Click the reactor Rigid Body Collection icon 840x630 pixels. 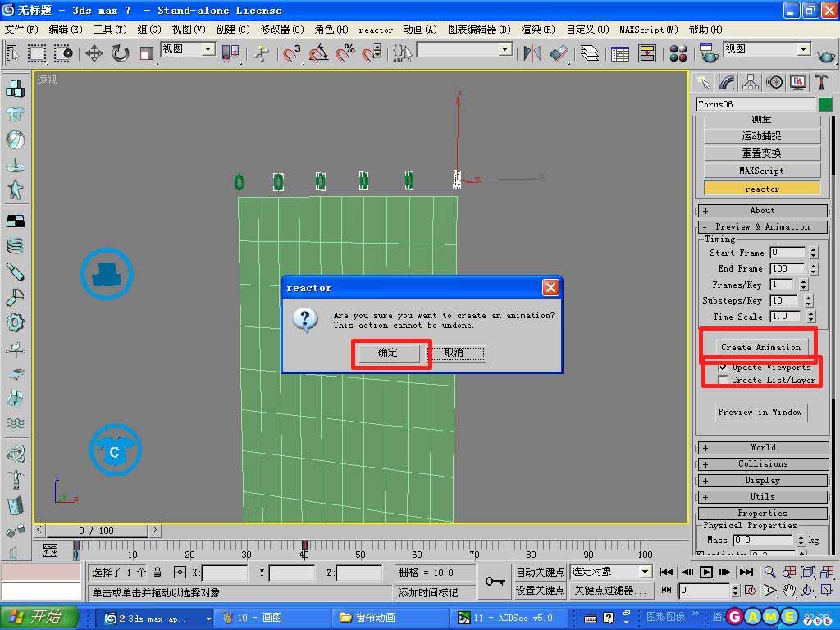click(15, 89)
